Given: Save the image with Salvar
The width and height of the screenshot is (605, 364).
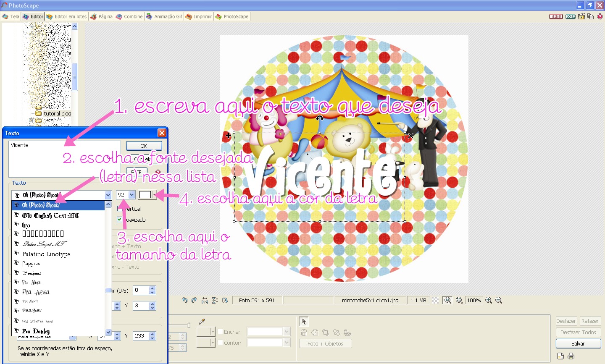Looking at the screenshot, I should tap(578, 343).
